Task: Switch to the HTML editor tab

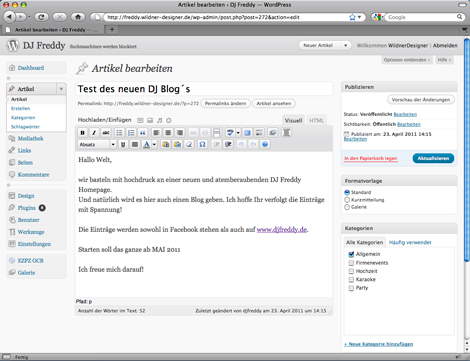Action: 316,120
